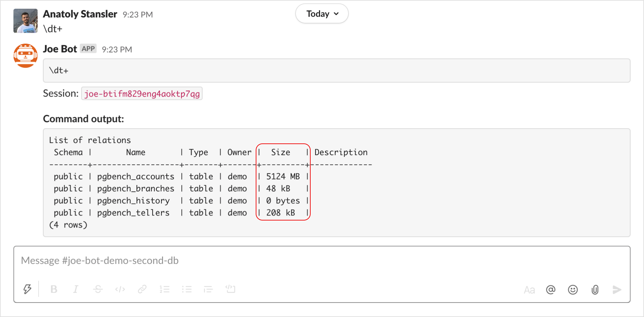Toggle strikethrough formatting
Image resolution: width=644 pixels, height=317 pixels.
click(x=98, y=289)
